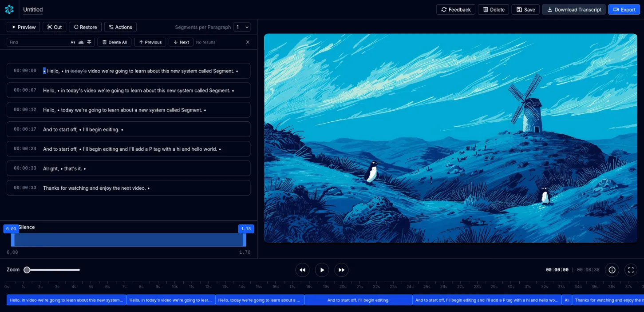Toggle whole-word matching in the Find bar
644x312 pixels.
tap(81, 42)
